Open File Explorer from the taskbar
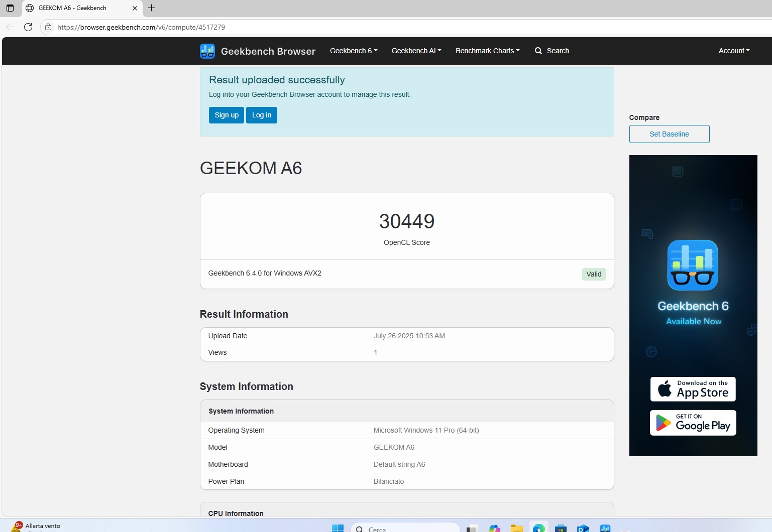The width and height of the screenshot is (772, 532). tap(517, 528)
